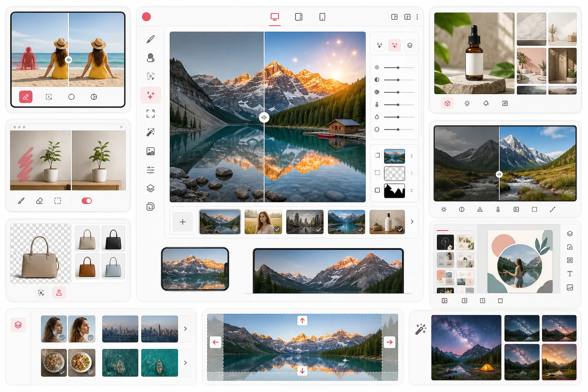Toggle checkmark on city street filmstrip thumbnail
This screenshot has height=392, width=588.
(318, 229)
